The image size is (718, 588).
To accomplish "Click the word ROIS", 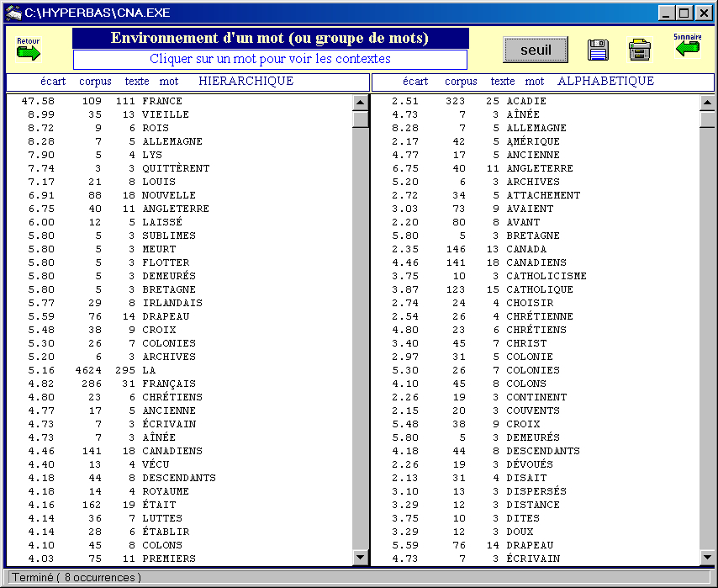I will [x=156, y=128].
